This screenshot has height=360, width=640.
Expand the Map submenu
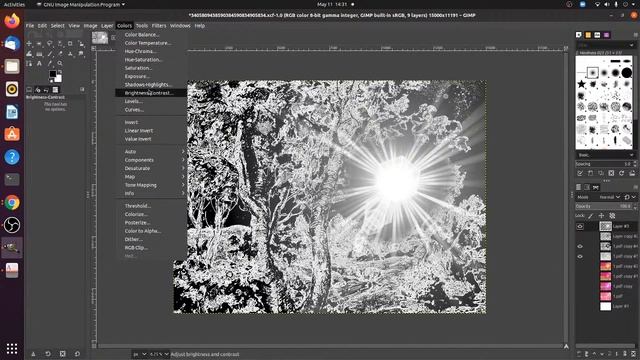click(151, 177)
